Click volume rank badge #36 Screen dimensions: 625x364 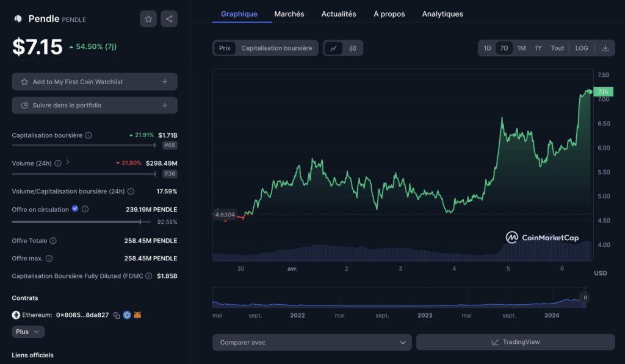[170, 174]
